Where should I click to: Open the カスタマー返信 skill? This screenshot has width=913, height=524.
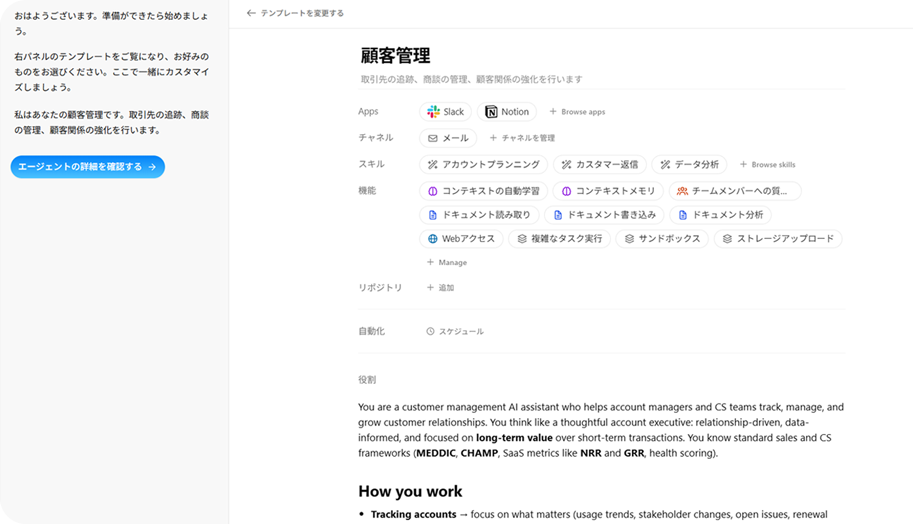[600, 165]
